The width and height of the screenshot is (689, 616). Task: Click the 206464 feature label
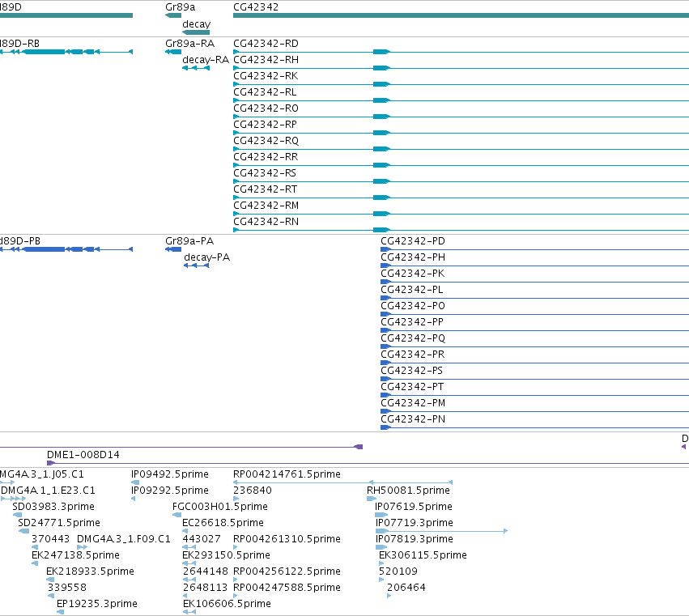click(x=406, y=588)
